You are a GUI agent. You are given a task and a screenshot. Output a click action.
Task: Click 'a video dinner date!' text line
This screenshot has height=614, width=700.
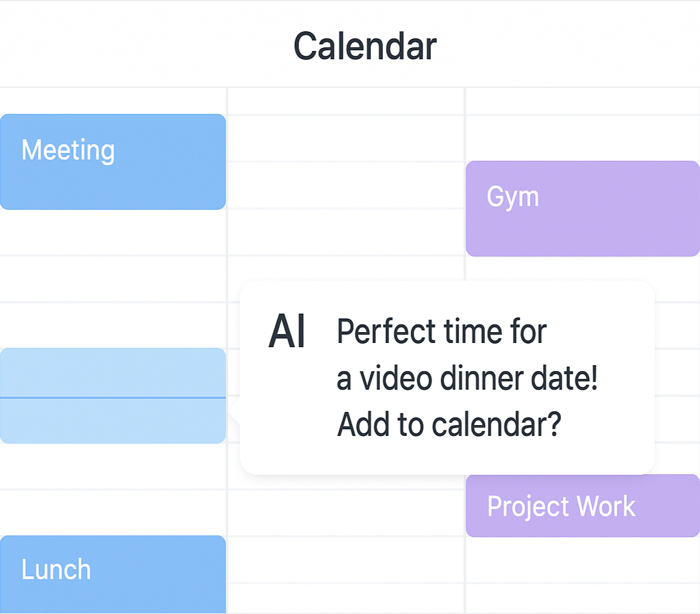point(467,378)
